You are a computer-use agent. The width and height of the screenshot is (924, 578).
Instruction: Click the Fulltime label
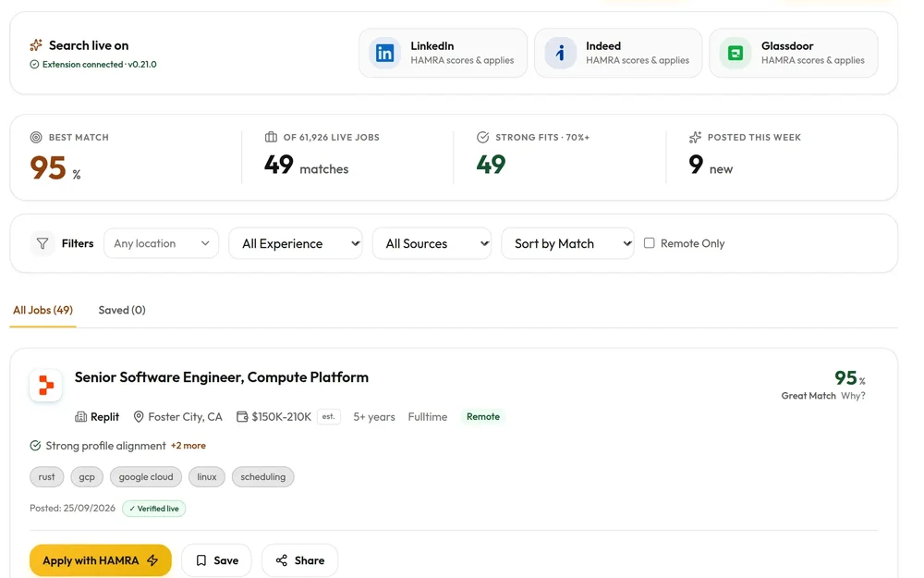coord(428,417)
